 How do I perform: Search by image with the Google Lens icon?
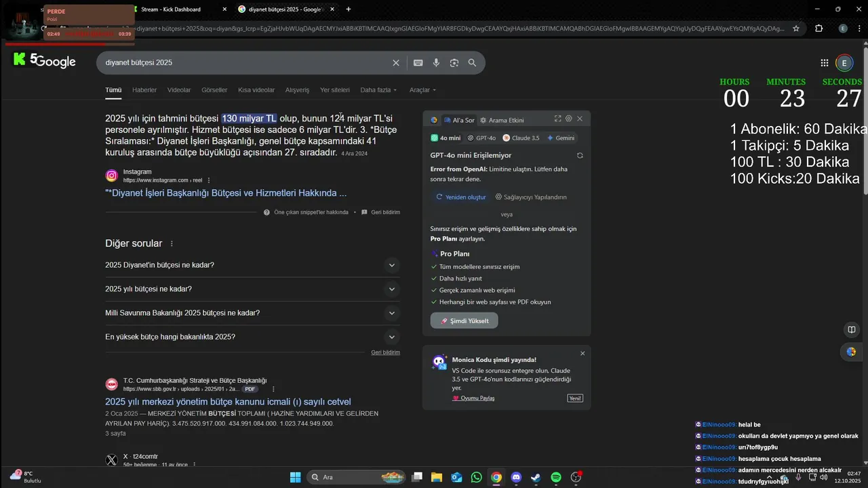point(454,62)
